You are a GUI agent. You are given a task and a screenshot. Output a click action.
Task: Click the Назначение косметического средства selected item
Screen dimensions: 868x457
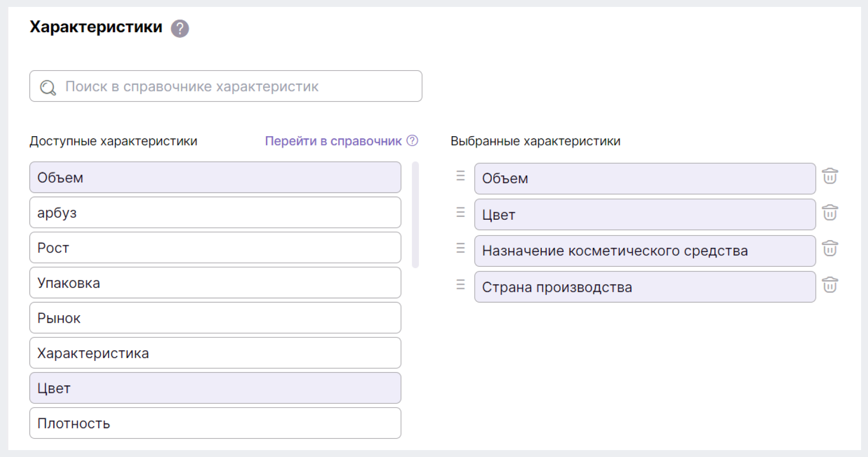(645, 251)
